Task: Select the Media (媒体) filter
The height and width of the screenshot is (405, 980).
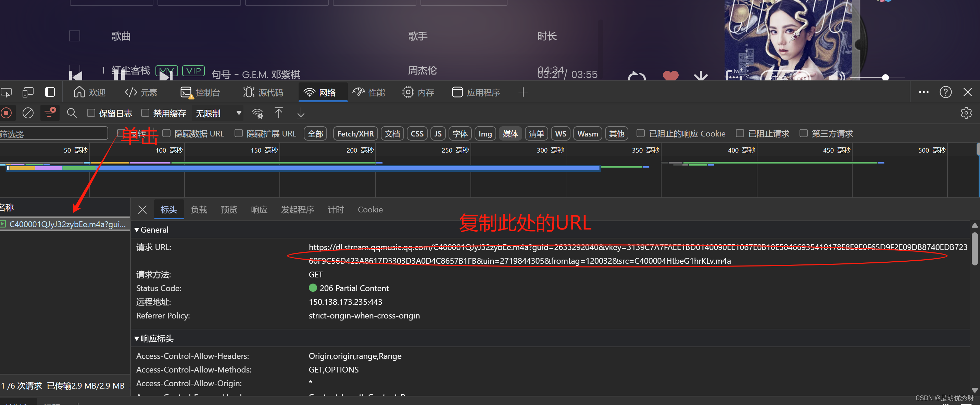Action: 510,134
